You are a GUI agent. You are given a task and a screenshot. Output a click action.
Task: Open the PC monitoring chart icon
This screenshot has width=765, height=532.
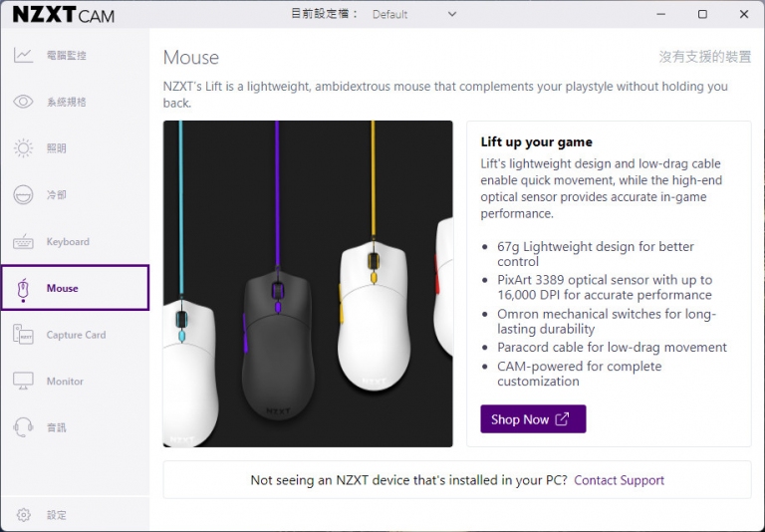coord(23,55)
